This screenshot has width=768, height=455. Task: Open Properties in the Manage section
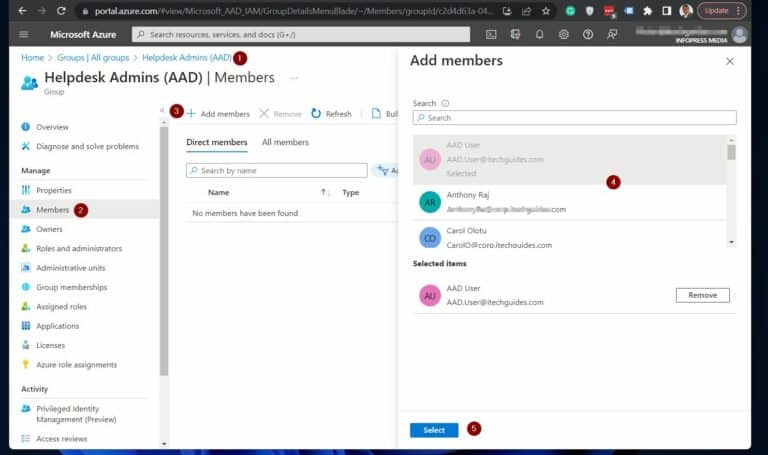tap(53, 190)
